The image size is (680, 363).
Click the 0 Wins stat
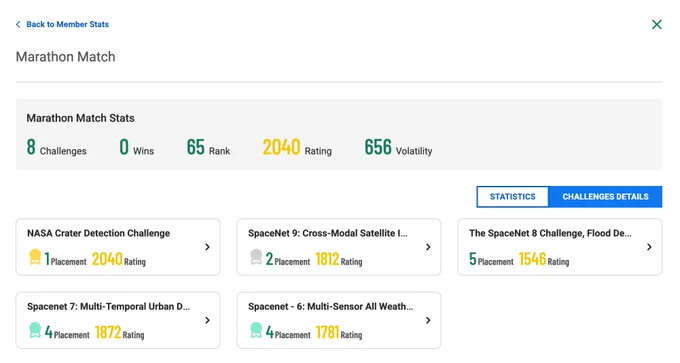[x=137, y=147]
